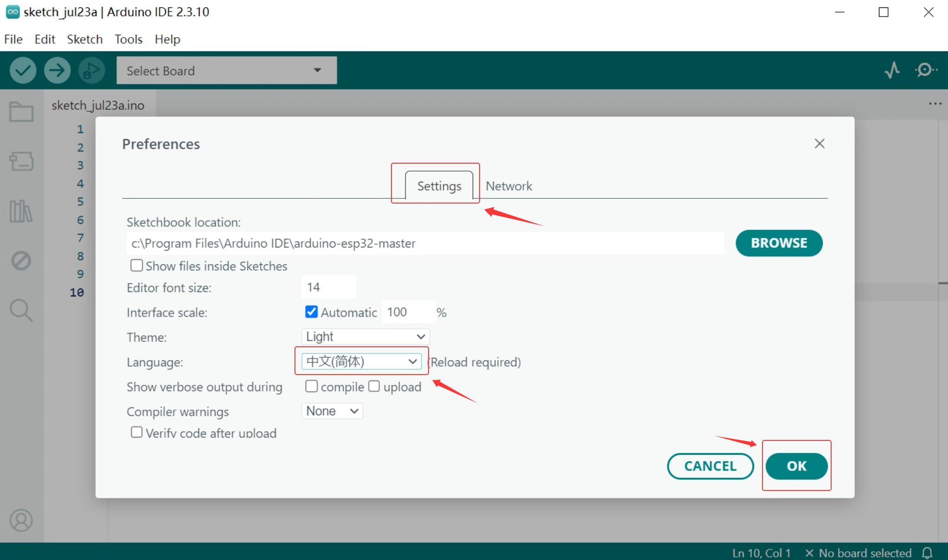Open the Search sidebar icon
The image size is (948, 560).
click(x=21, y=310)
